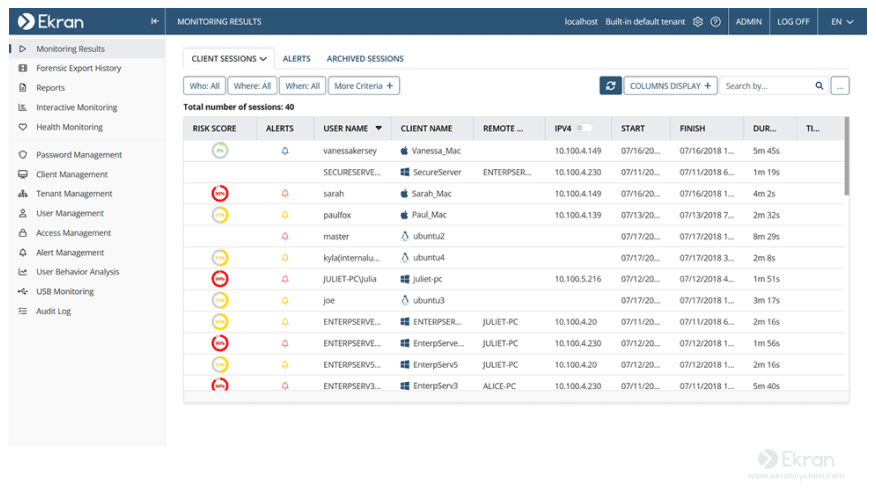
Task: Click the search magnifier icon
Action: click(x=820, y=86)
